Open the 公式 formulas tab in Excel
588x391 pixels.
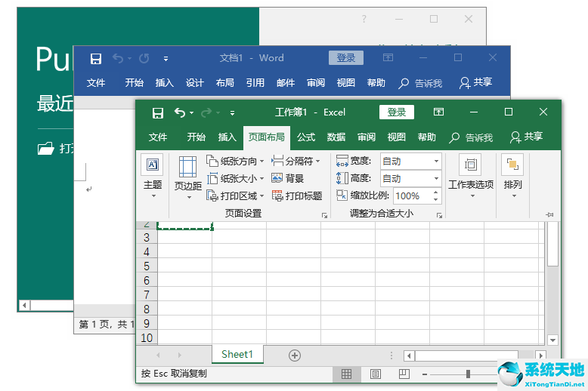click(306, 137)
